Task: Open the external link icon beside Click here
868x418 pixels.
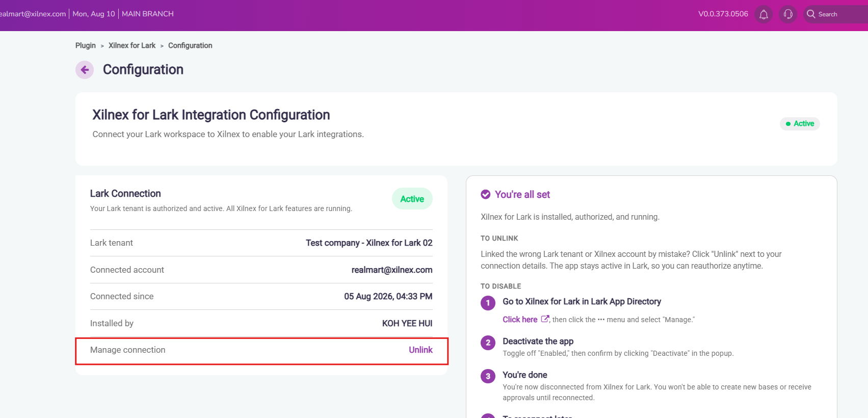Action: click(x=545, y=319)
